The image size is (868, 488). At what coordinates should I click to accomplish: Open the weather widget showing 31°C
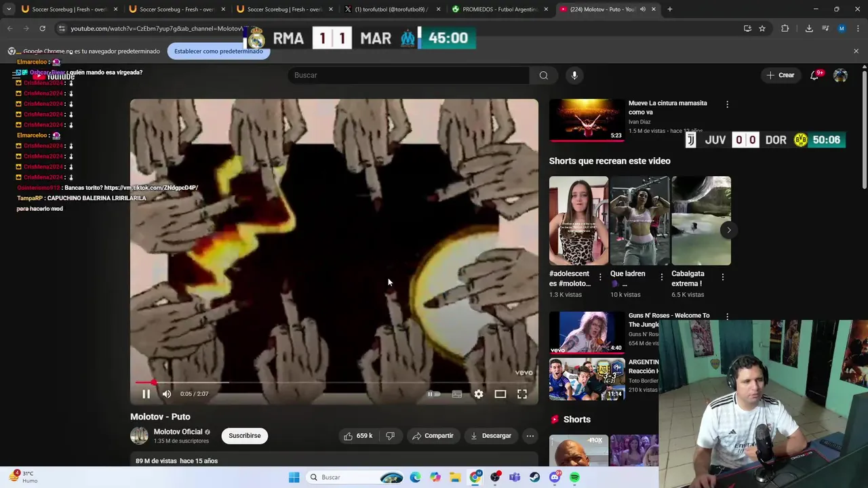(x=23, y=477)
